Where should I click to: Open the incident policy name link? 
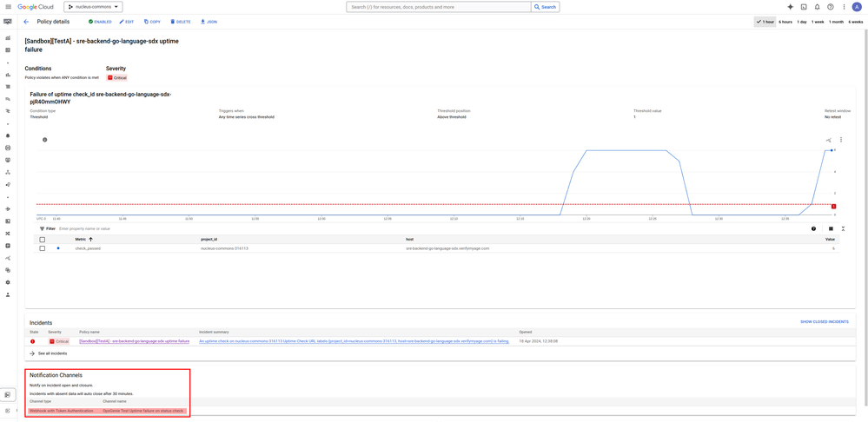coord(134,341)
